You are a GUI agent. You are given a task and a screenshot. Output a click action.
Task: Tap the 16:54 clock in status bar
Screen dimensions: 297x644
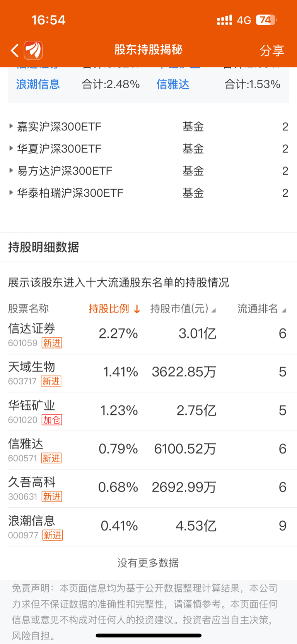(x=48, y=20)
